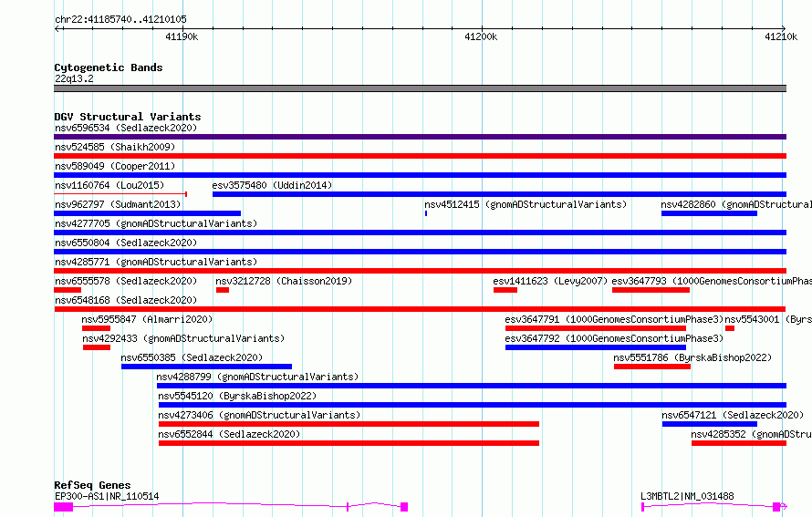Image resolution: width=812 pixels, height=517 pixels.
Task: Click the 41200k ruler position label
Action: click(481, 36)
